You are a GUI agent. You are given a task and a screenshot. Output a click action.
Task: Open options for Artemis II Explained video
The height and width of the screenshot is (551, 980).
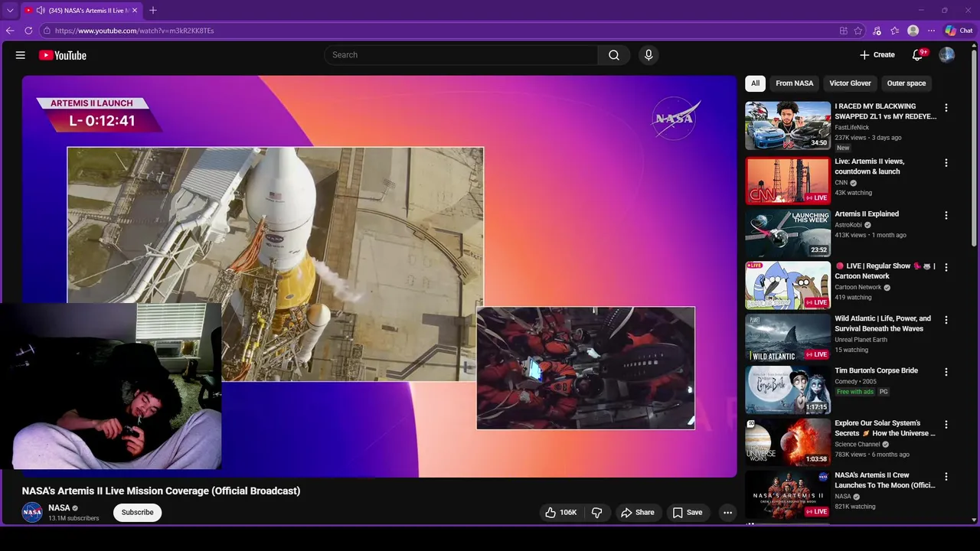click(x=946, y=216)
